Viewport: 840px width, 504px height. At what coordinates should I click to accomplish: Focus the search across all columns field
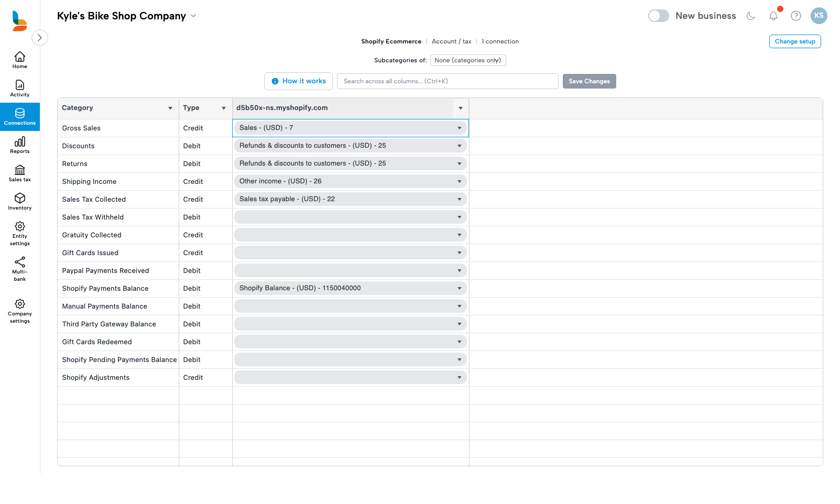(448, 81)
